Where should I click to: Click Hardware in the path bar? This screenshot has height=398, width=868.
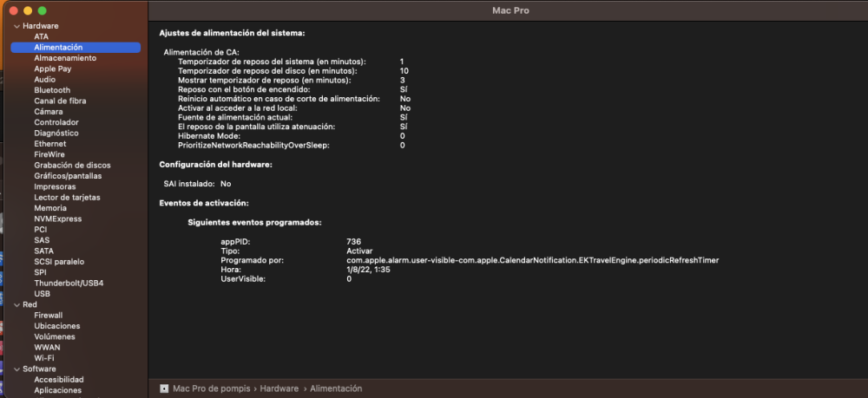click(x=279, y=388)
